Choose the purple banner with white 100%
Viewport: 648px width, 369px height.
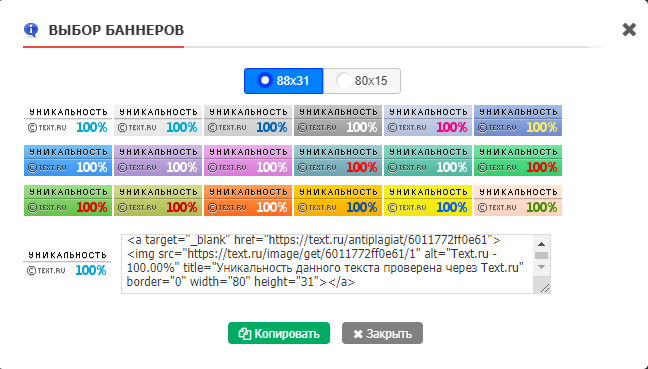[158, 160]
